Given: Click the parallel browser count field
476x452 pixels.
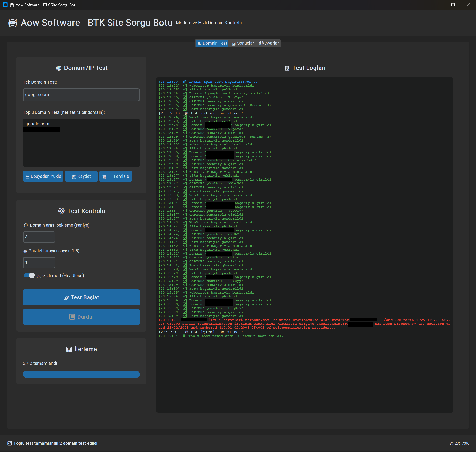Looking at the screenshot, I should (39, 263).
